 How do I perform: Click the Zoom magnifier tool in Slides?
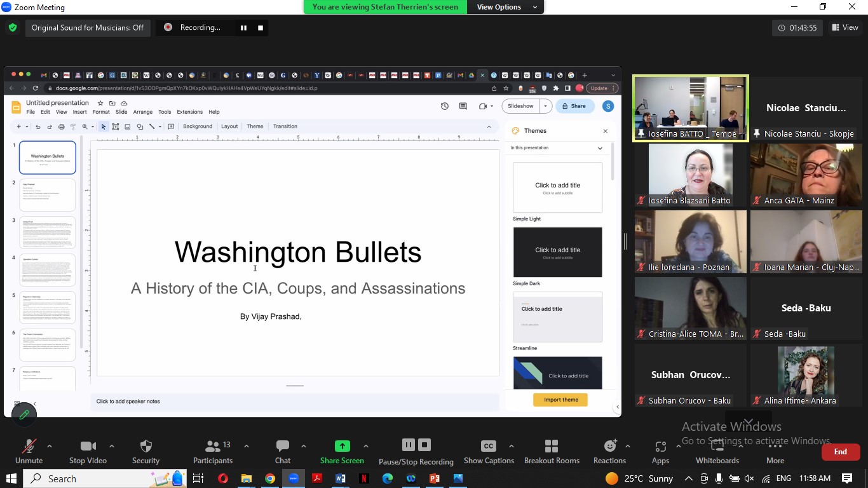(85, 126)
